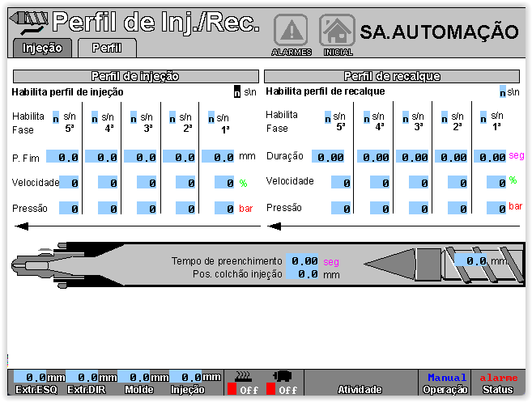Click the motor pump icon in status bar
532x402 pixels.
[x=282, y=375]
